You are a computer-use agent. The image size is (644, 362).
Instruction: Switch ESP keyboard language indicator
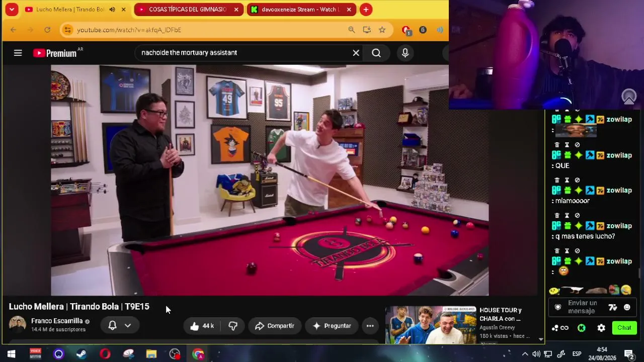577,354
